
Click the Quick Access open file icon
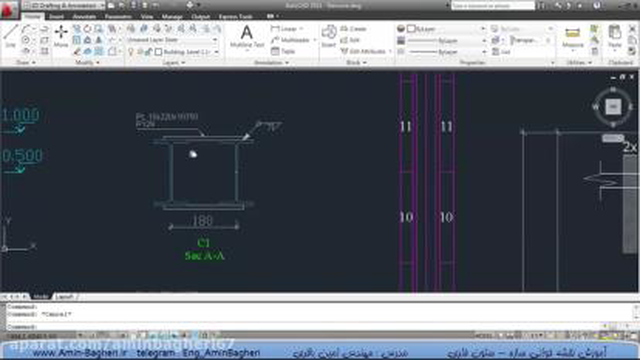pyautogui.click(x=122, y=6)
